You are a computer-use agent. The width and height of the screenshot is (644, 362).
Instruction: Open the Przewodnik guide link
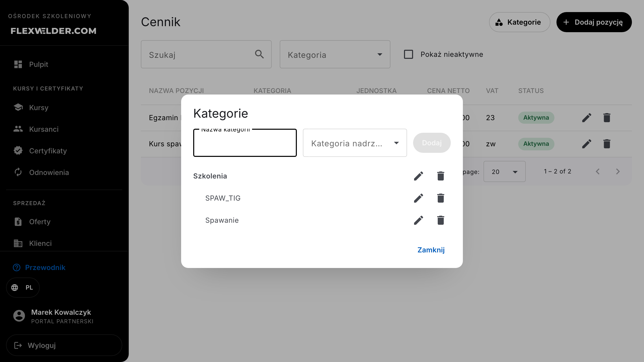click(x=39, y=267)
